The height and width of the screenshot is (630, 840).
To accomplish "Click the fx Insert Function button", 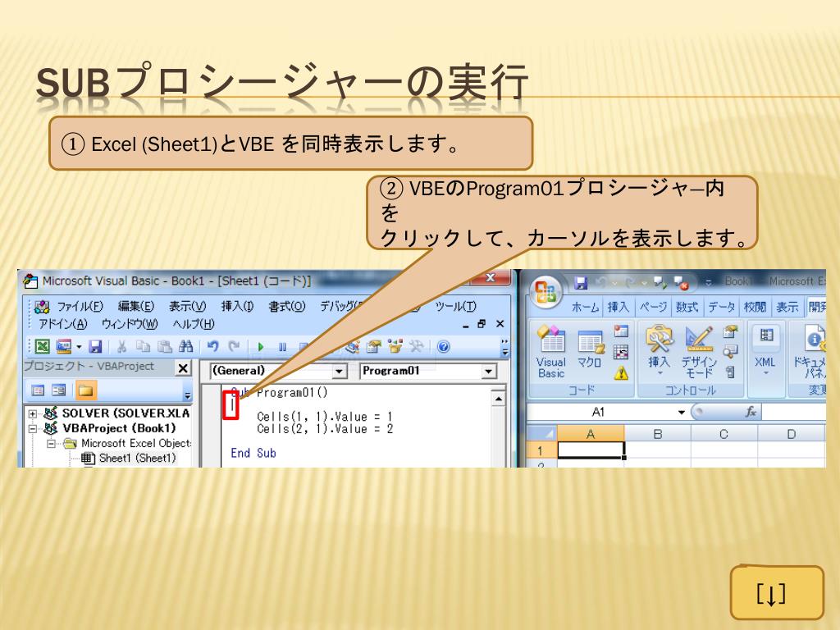I will (x=751, y=412).
